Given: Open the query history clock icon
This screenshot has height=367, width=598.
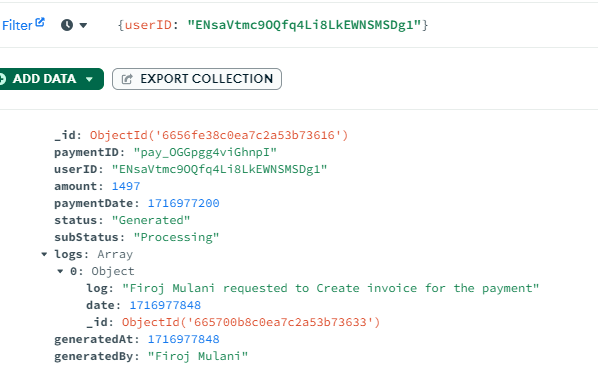Looking at the screenshot, I should tap(67, 25).
